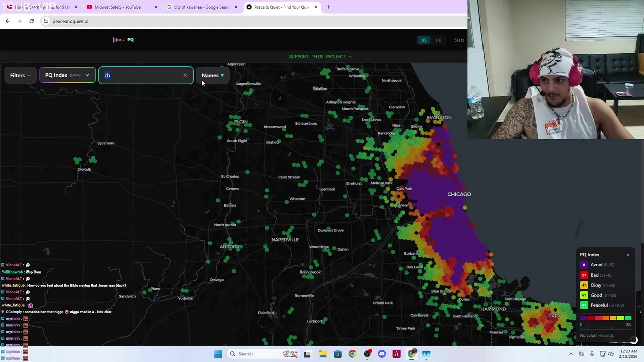Go back with the browser back arrow
This screenshot has width=644, height=362.
7,21
